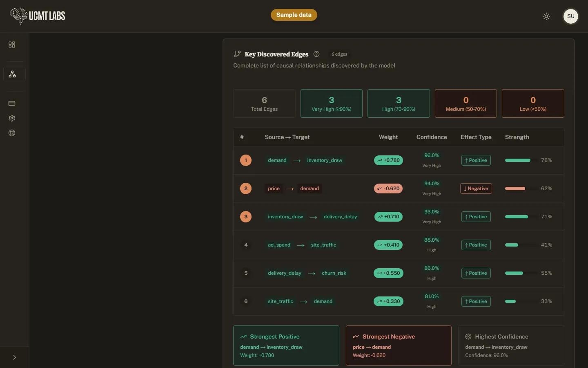Viewport: 588px width, 368px height.
Task: Filter by Low (<50%) card
Action: coord(533,103)
